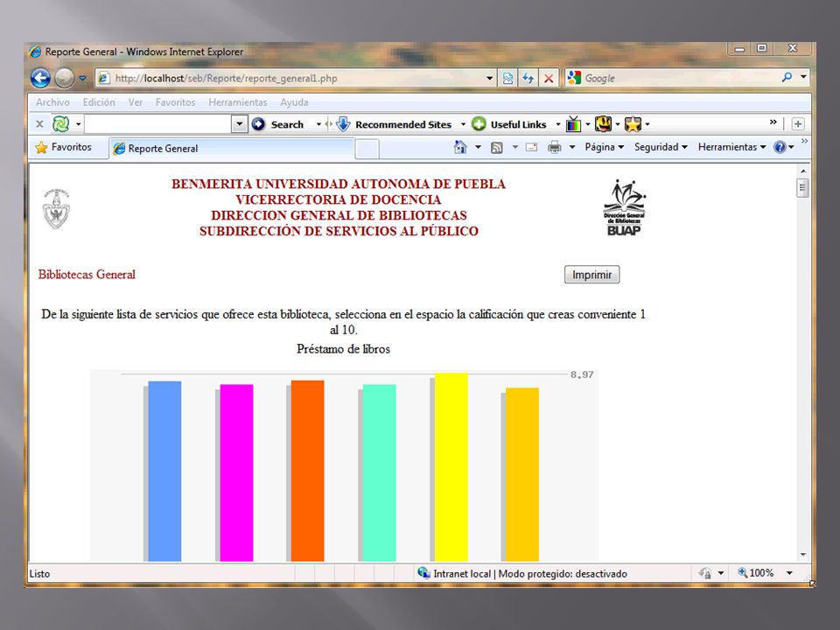
Task: Click the bright yellow bar in chart
Action: (x=451, y=466)
